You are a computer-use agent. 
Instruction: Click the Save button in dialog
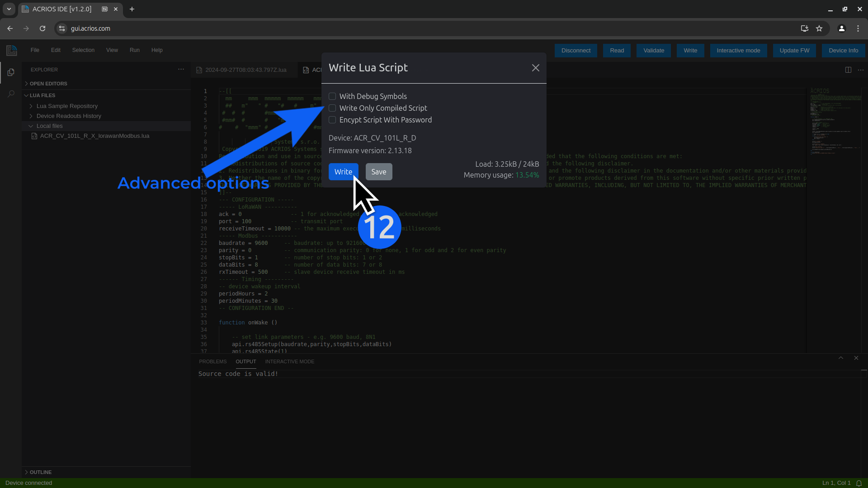pyautogui.click(x=378, y=171)
